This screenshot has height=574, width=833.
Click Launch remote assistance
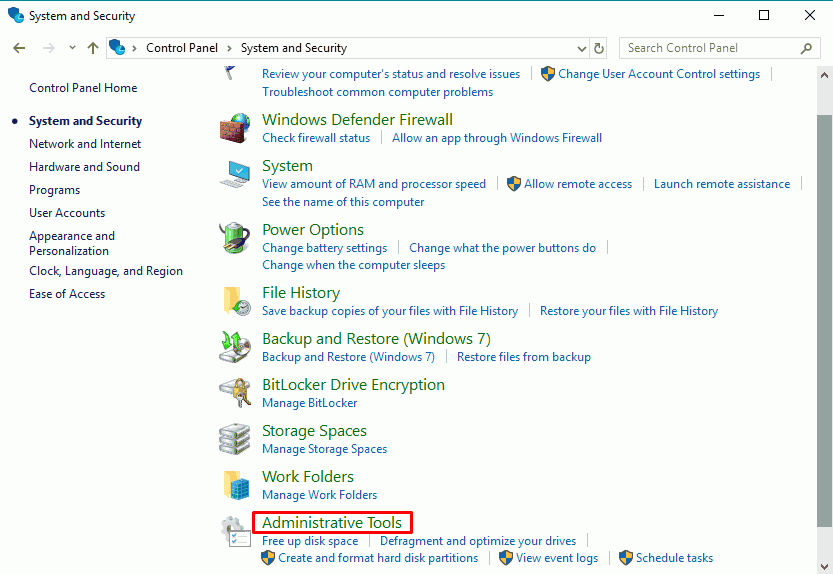pyautogui.click(x=722, y=184)
